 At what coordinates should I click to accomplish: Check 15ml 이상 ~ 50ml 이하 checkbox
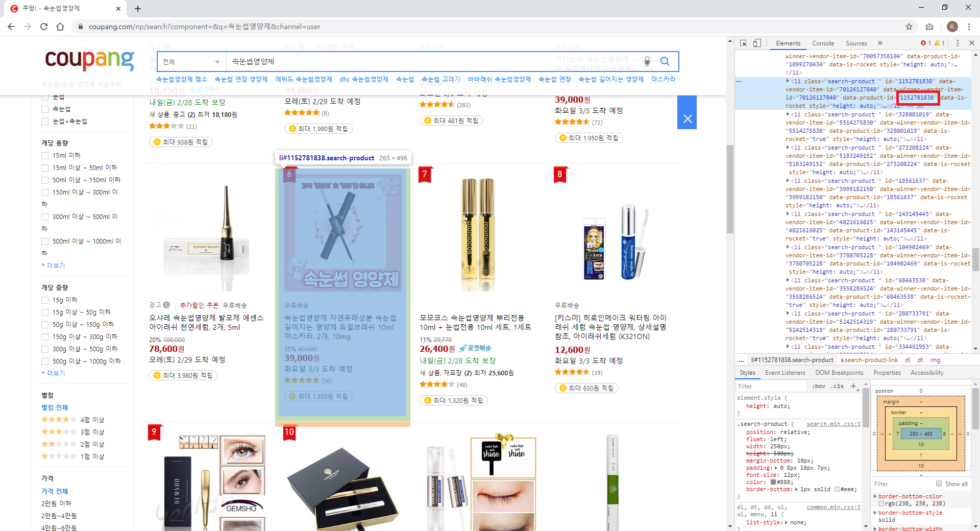point(45,168)
